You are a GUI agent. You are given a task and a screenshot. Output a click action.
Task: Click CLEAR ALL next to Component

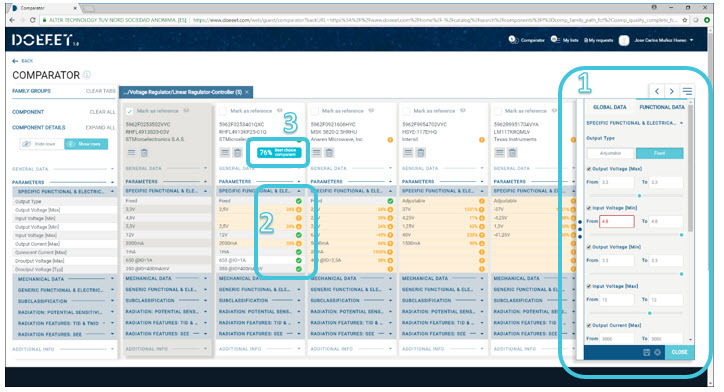click(x=103, y=112)
